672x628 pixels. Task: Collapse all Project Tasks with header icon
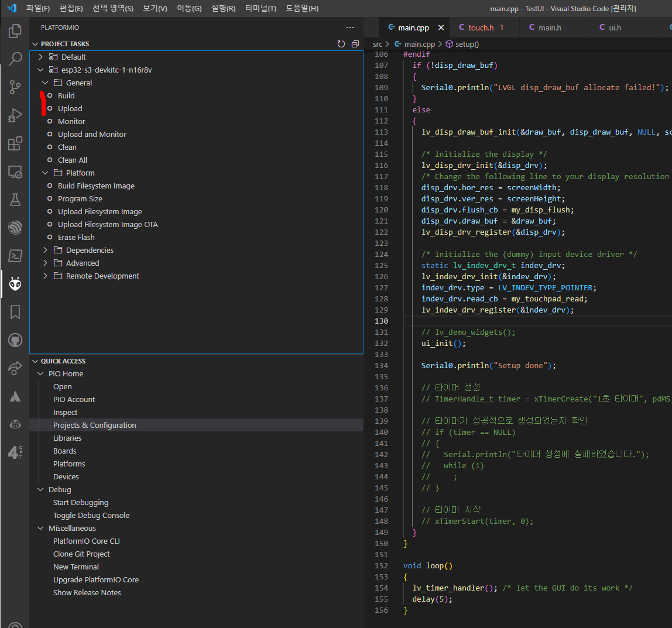355,44
